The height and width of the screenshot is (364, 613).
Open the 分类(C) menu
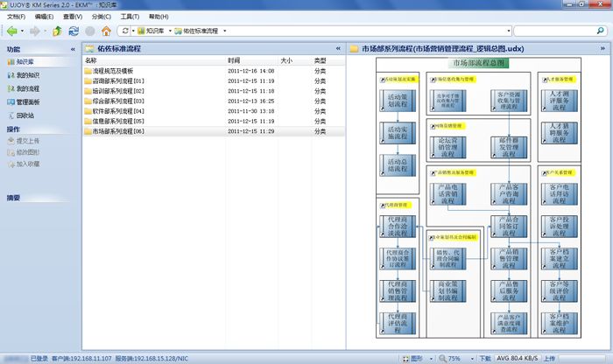(102, 17)
